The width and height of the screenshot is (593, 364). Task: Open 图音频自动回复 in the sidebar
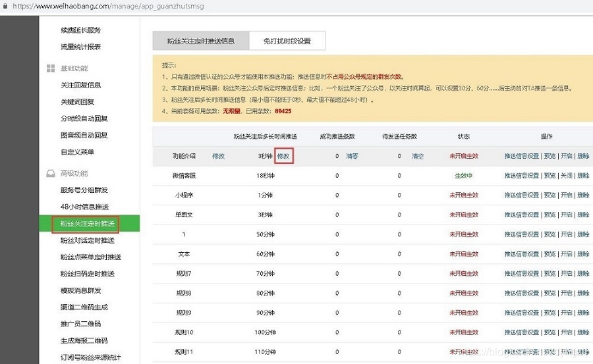click(x=84, y=135)
